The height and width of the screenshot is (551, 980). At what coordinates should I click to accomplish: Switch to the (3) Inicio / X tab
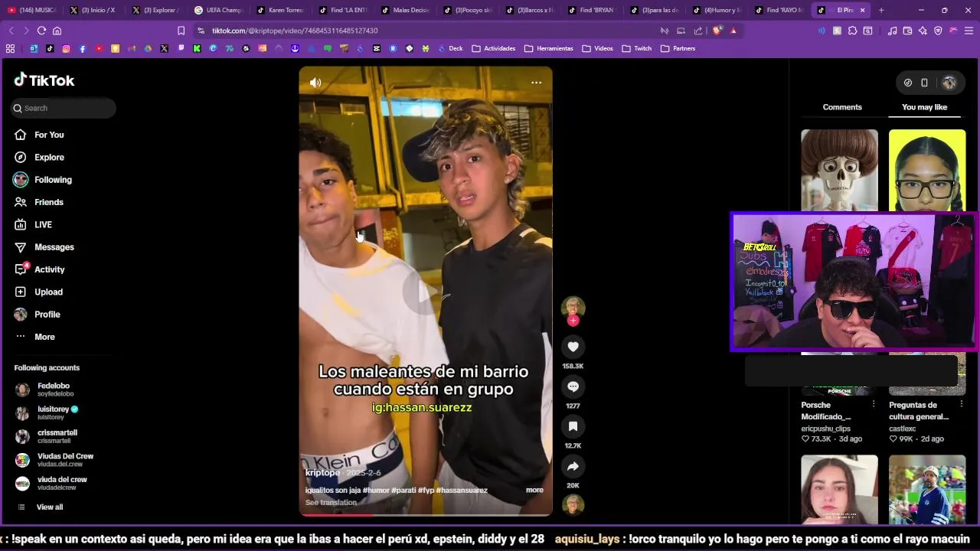coord(93,10)
